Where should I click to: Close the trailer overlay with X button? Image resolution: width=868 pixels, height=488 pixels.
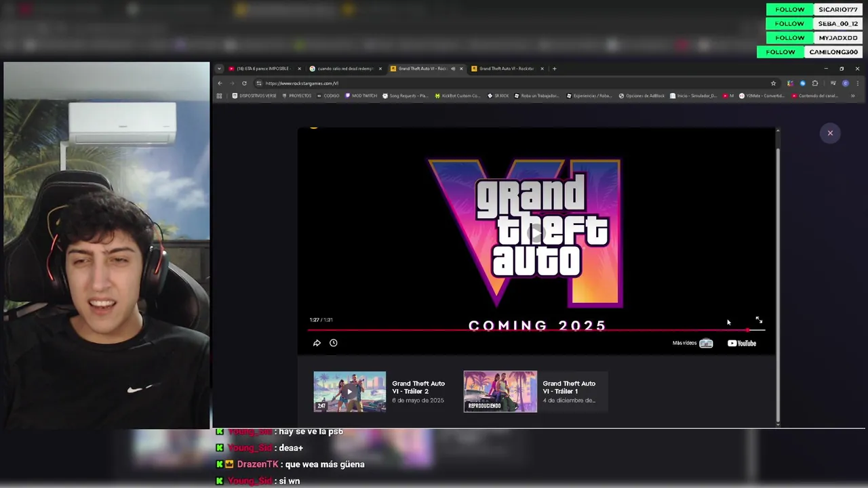coord(830,133)
